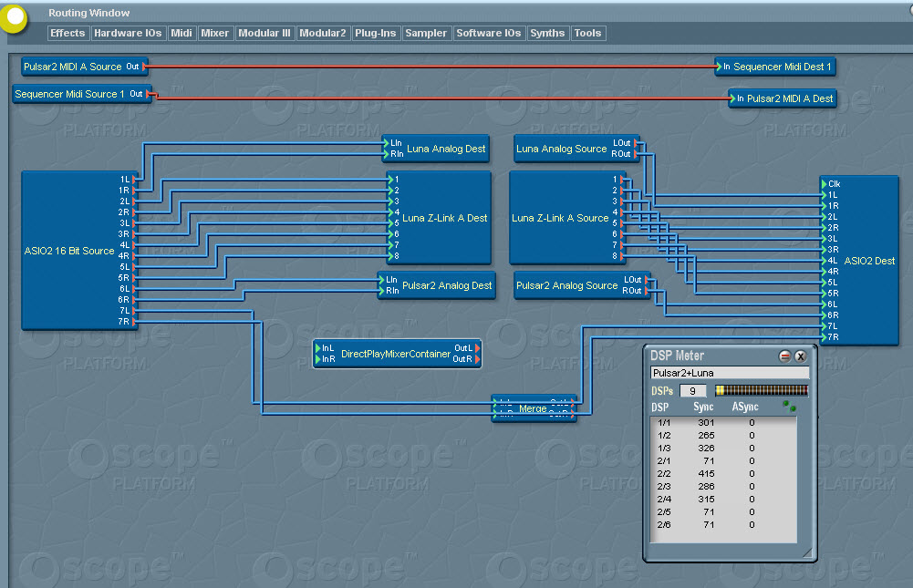Minimize the DSP Meter panel
This screenshot has width=913, height=588.
coord(784,356)
